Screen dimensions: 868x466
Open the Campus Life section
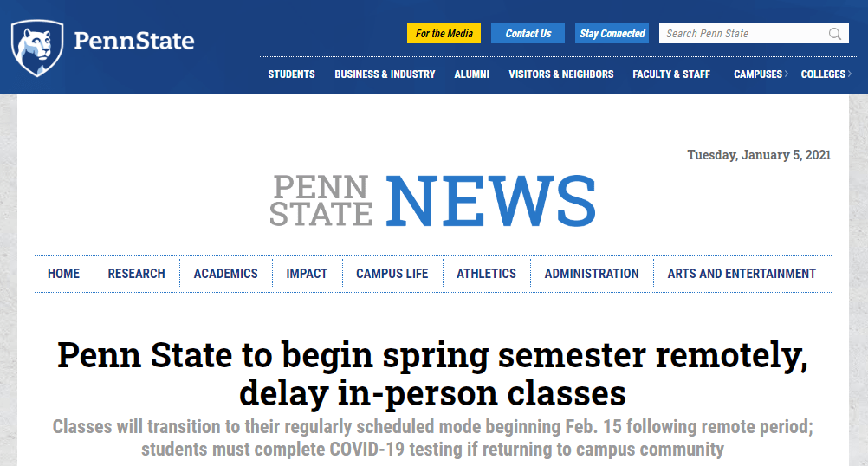[392, 274]
